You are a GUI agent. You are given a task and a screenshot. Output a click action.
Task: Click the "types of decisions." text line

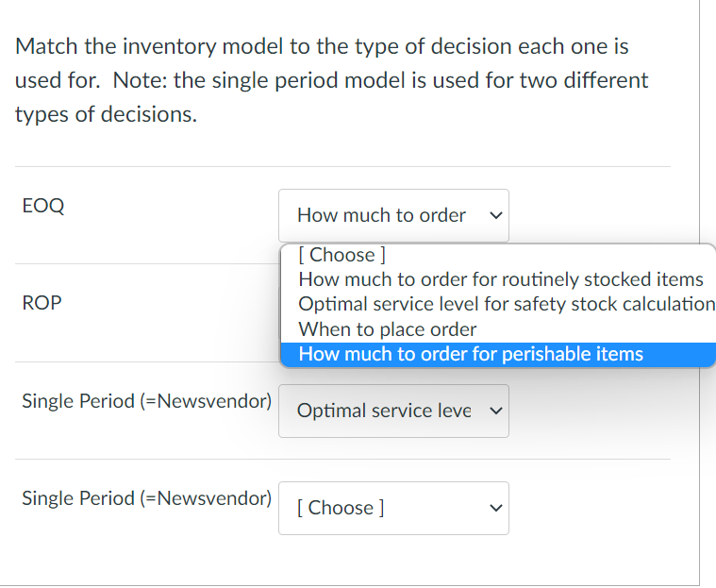pos(106,114)
